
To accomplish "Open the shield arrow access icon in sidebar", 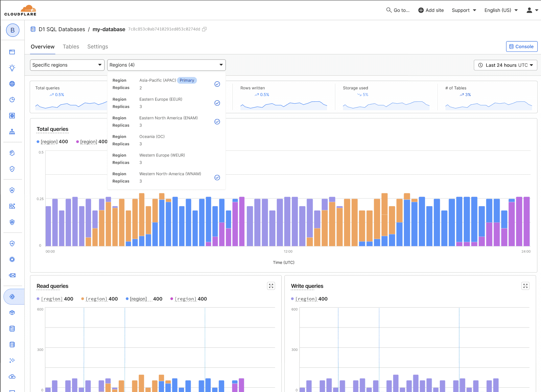I will tap(12, 243).
